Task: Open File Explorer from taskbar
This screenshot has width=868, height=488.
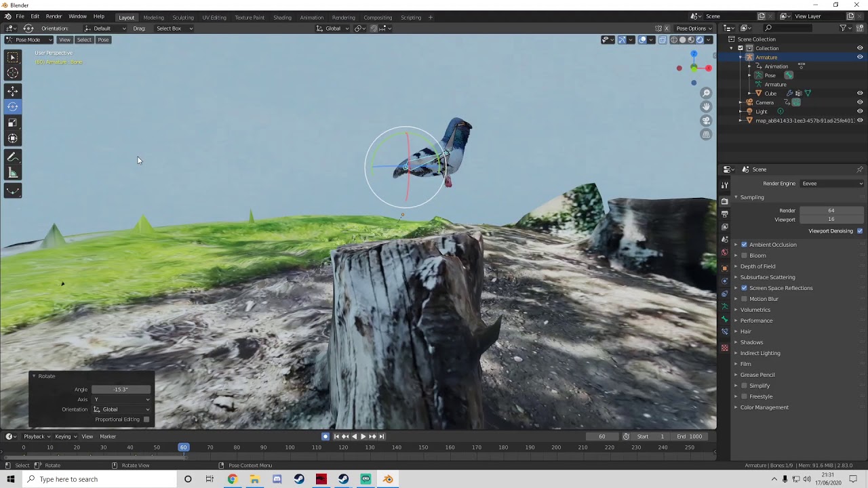Action: coord(254,479)
